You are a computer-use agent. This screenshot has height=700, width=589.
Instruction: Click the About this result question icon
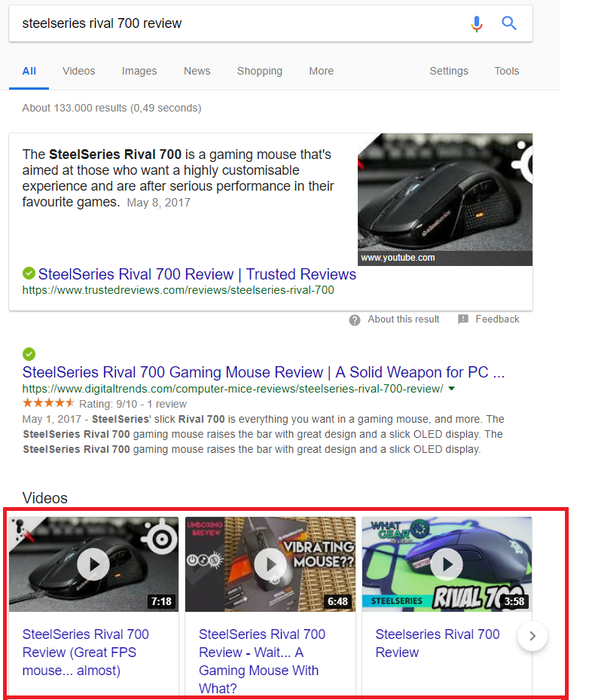point(355,319)
